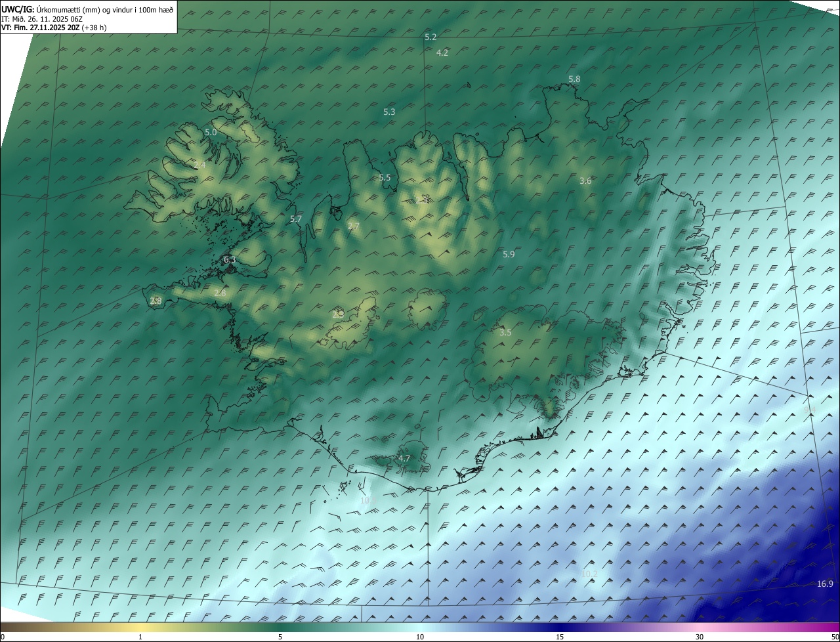Viewport: 840px width, 642px height.
Task: Click the 2.4 value in the Westfjords
Action: pos(199,165)
